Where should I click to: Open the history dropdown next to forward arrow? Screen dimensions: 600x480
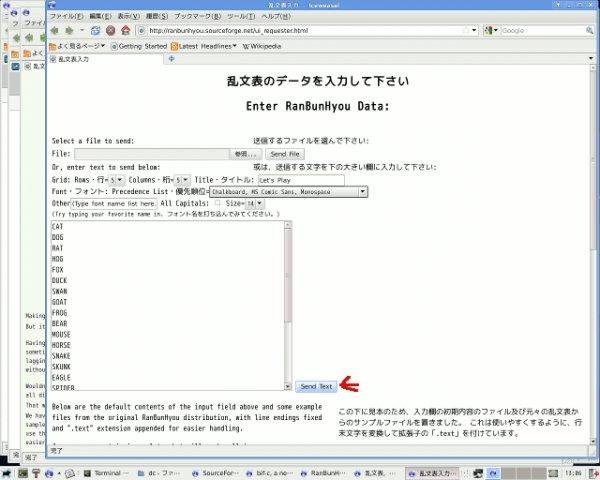82,30
